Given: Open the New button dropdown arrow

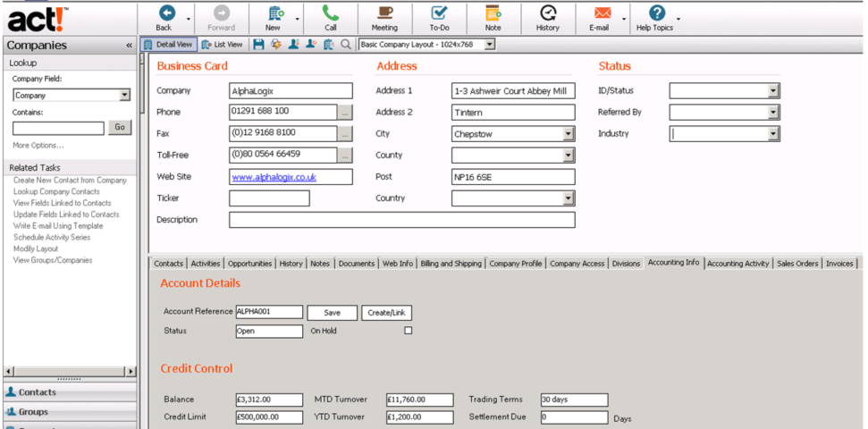Looking at the screenshot, I should click(298, 19).
